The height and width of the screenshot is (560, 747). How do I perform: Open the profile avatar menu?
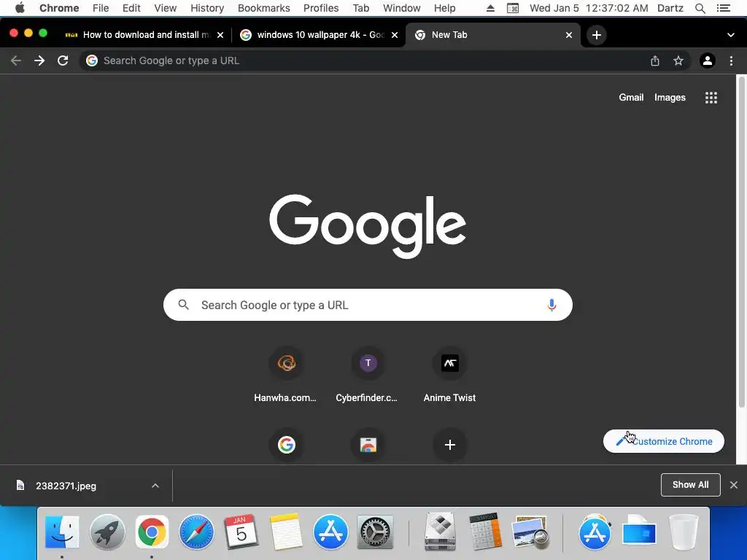click(708, 61)
